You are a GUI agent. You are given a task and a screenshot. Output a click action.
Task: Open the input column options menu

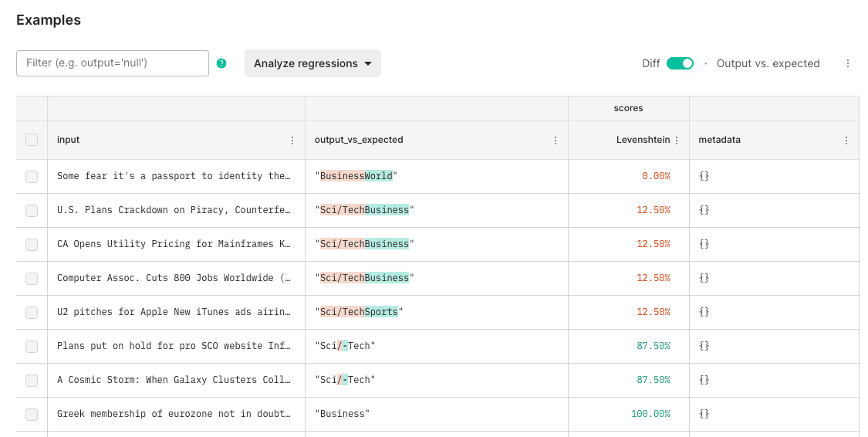(x=292, y=141)
